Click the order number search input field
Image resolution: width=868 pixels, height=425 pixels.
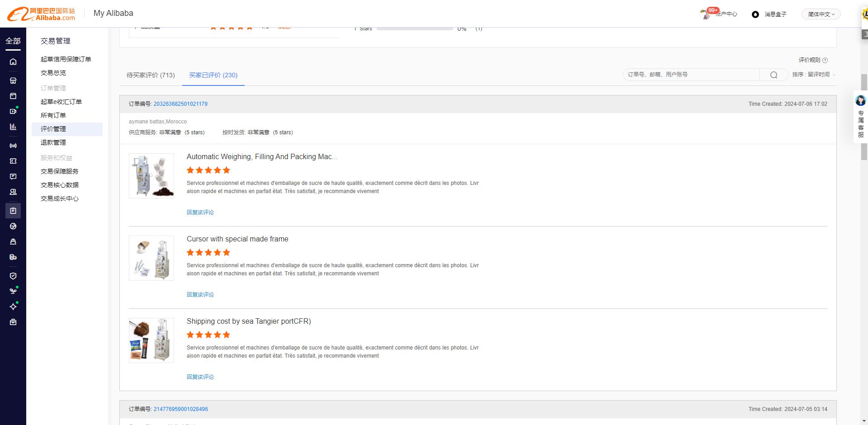click(x=691, y=75)
